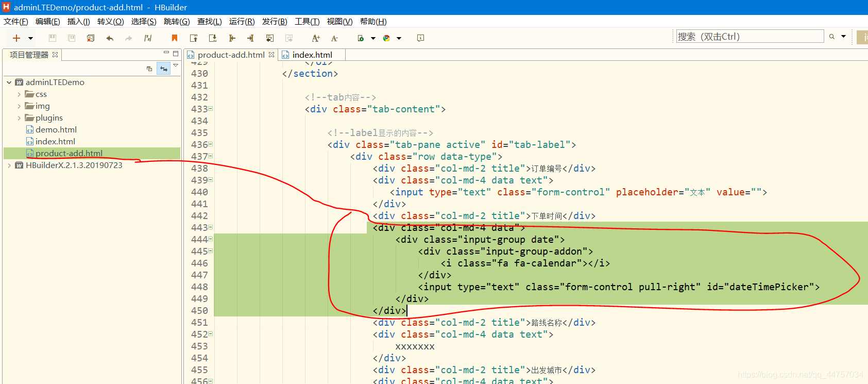
Task: Open the 查找(L) menu
Action: coord(210,22)
